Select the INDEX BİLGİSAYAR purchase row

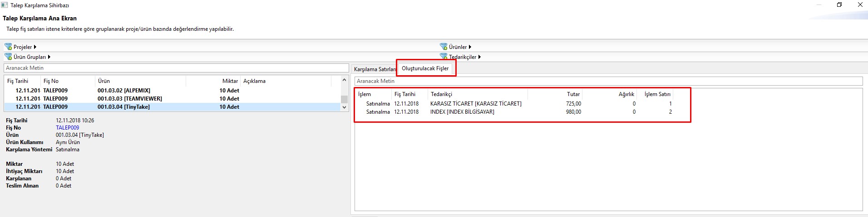[x=462, y=112]
